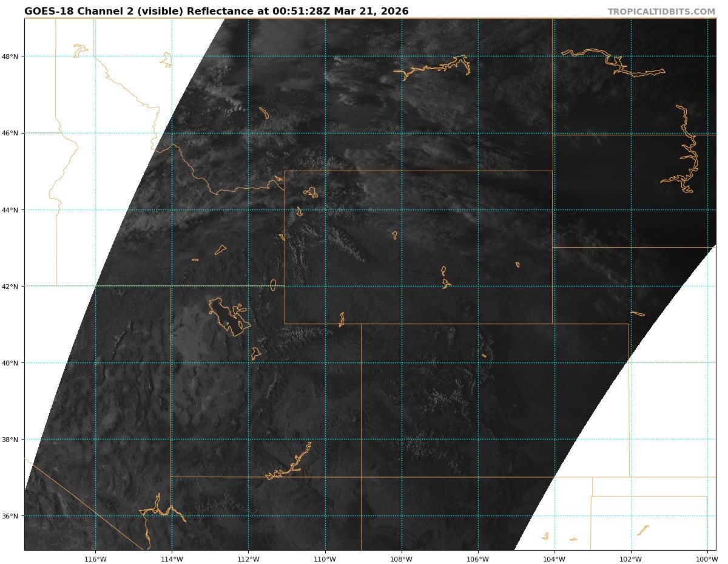Screen dimensions: 728x564
Task: Click the 116°W longitude label
Action: (x=95, y=559)
